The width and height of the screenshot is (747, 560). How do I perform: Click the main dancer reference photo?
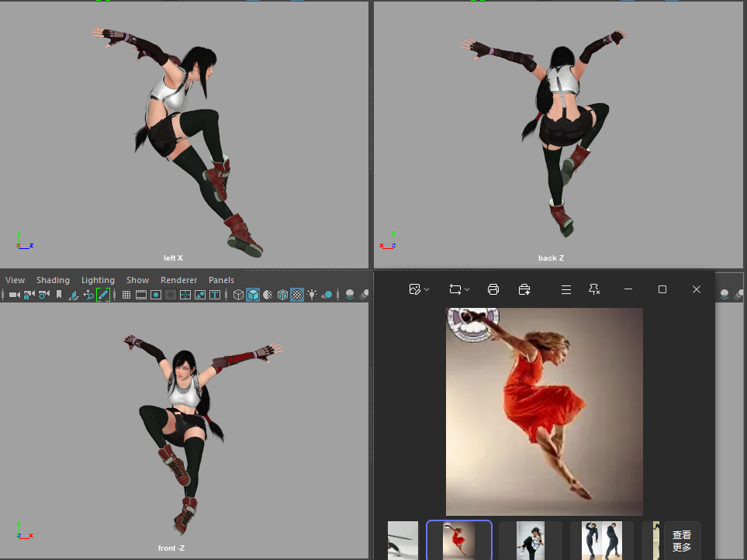pyautogui.click(x=544, y=411)
